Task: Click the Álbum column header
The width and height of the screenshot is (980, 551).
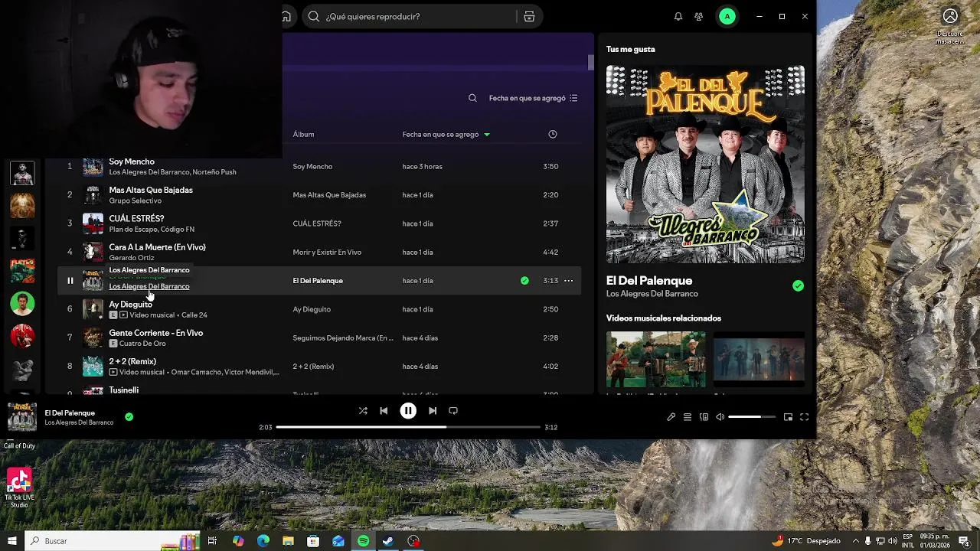Action: coord(303,134)
